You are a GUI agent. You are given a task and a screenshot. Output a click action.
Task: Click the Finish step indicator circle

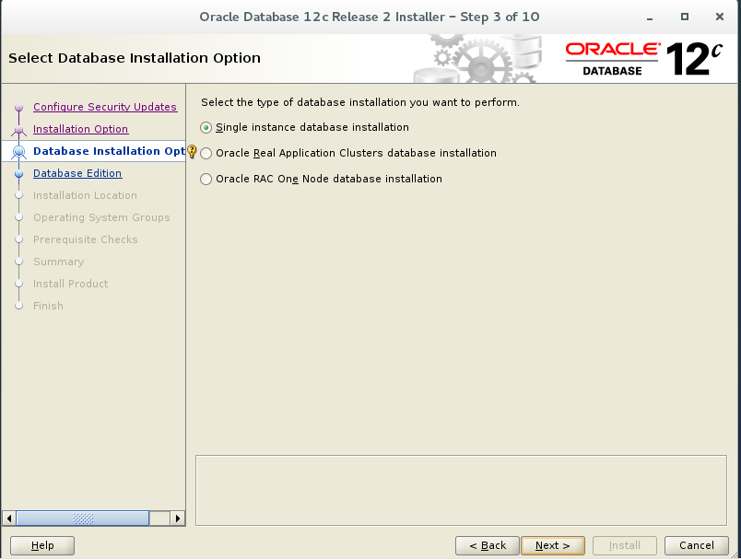20,306
